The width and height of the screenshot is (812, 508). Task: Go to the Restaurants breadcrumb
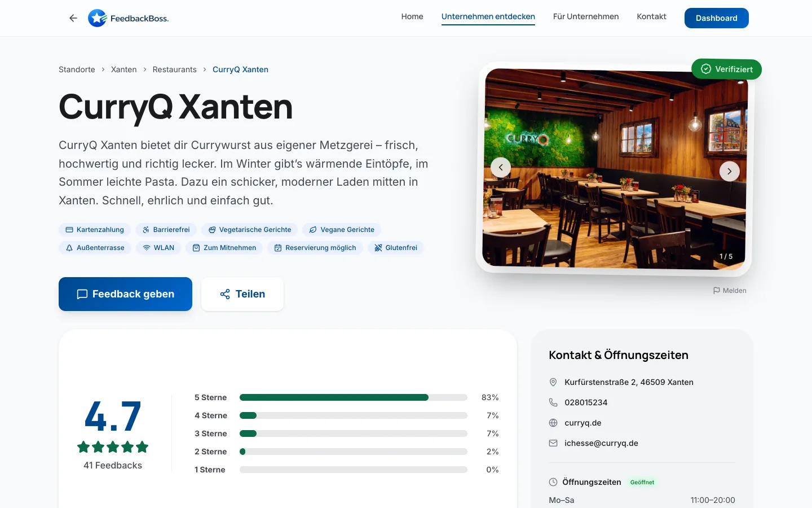(175, 69)
